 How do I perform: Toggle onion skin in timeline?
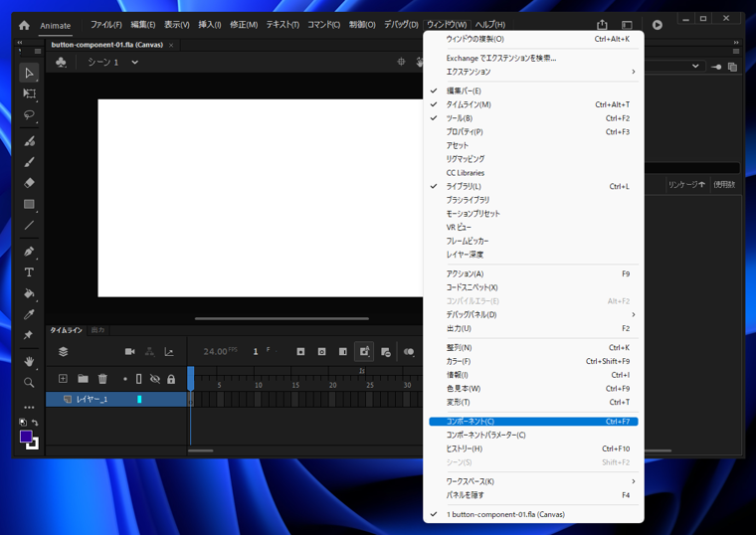409,351
